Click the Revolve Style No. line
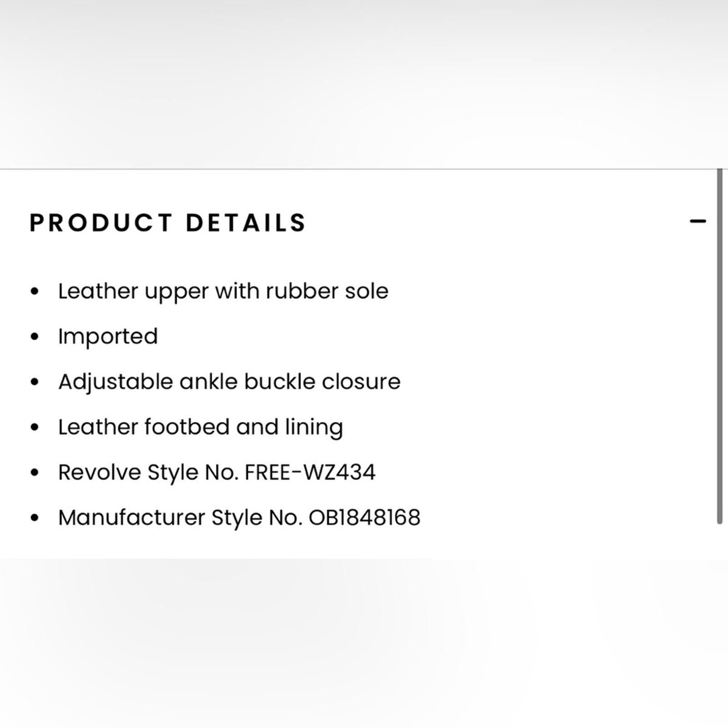 coord(217,472)
